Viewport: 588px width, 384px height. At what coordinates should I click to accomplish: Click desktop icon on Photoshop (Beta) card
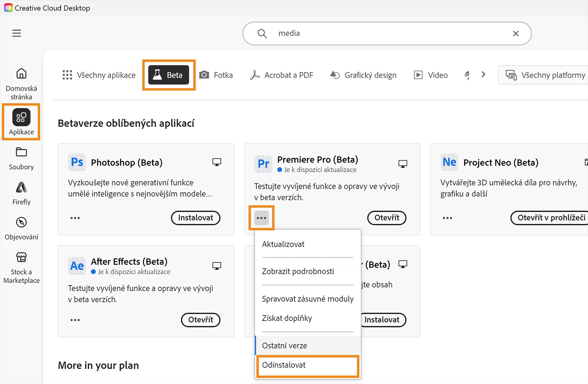(217, 162)
